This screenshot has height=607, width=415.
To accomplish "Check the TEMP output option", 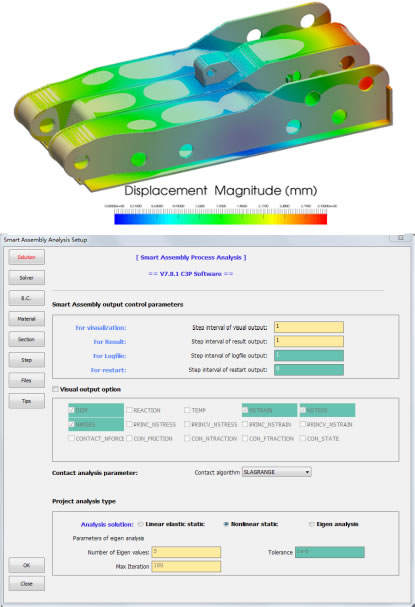I will coord(187,410).
